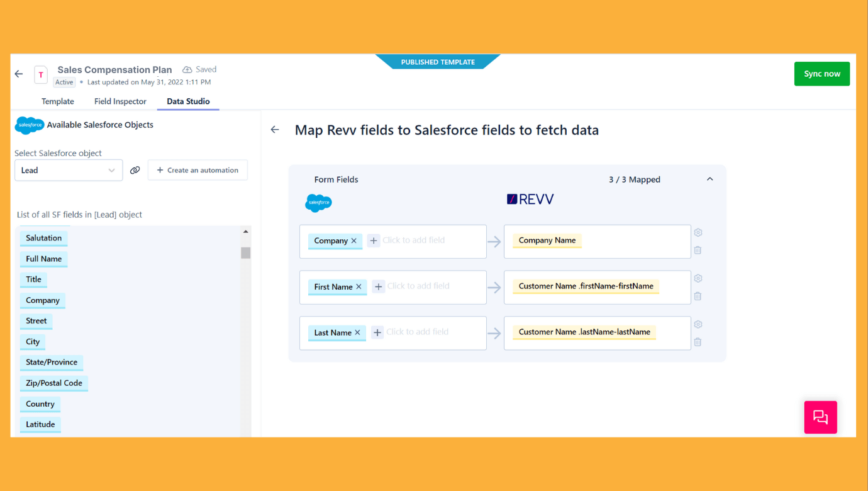The image size is (868, 491).
Task: Click the Salesforce logo in Form Fields
Action: tap(318, 203)
